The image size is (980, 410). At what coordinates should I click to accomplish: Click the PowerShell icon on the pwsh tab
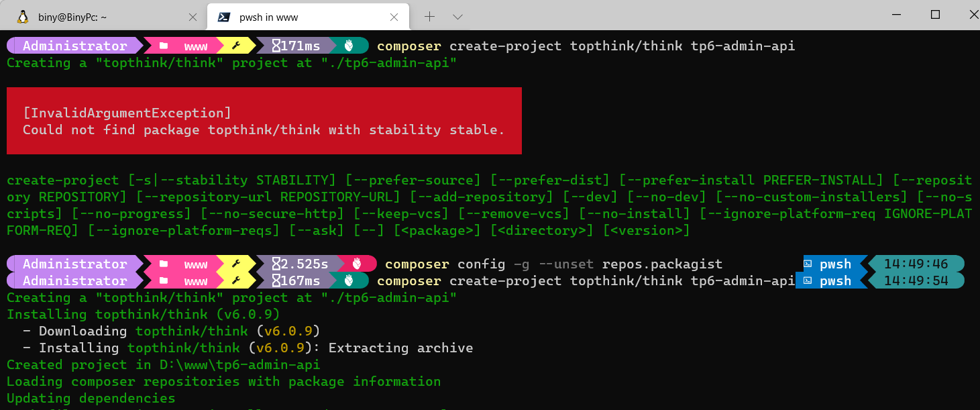tap(225, 17)
